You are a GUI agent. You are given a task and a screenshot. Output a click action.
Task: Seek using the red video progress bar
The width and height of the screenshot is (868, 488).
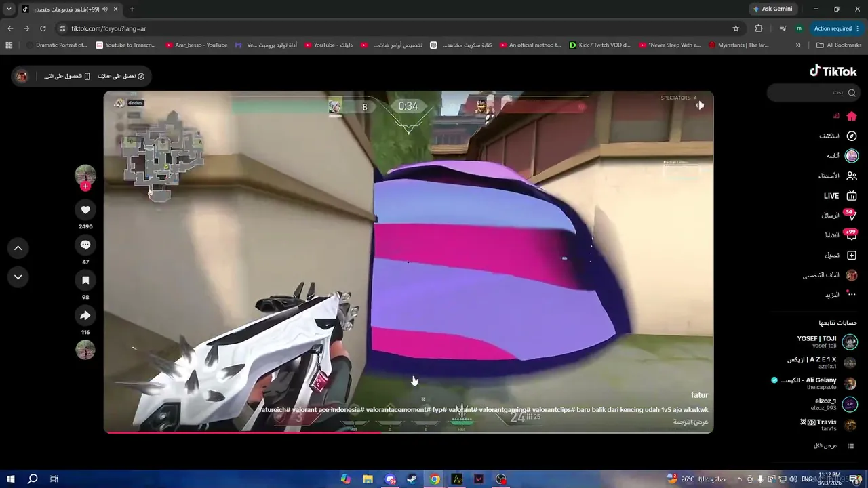tap(408, 432)
